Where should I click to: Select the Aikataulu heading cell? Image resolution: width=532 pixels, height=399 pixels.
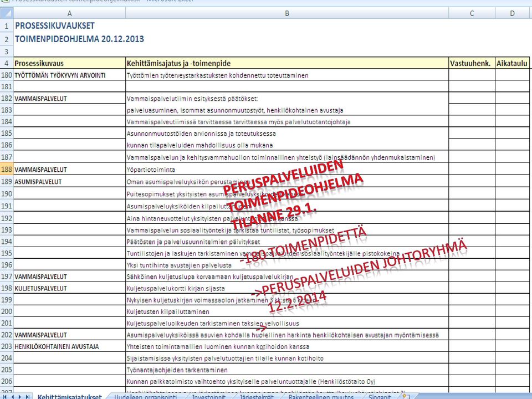tap(512, 63)
